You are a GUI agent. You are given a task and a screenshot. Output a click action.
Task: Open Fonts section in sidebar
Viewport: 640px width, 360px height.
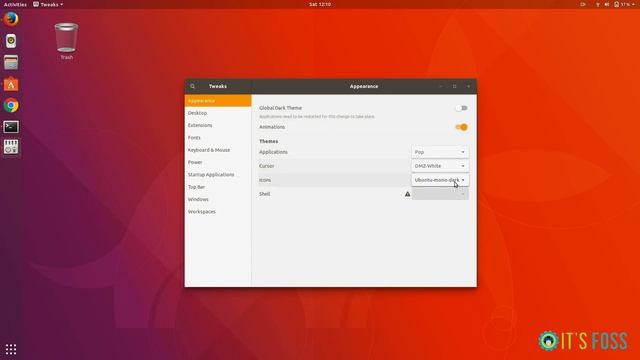(x=218, y=138)
